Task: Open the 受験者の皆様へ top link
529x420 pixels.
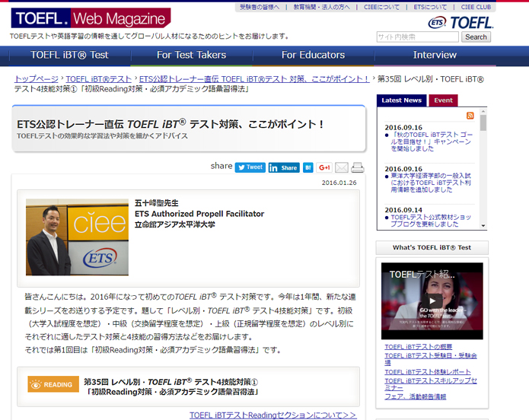Action: (260, 7)
